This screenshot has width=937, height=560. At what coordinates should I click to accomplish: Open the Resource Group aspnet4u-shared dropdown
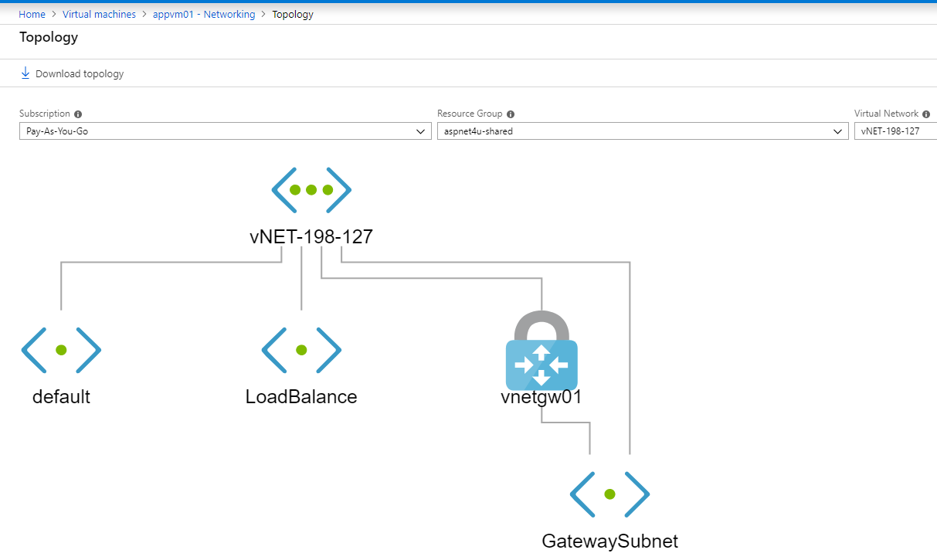point(643,131)
